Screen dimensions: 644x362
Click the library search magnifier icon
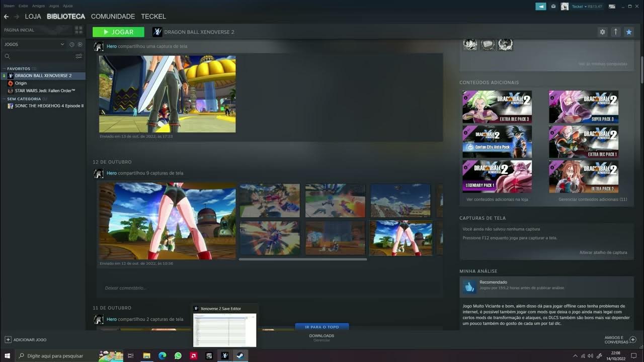click(7, 56)
